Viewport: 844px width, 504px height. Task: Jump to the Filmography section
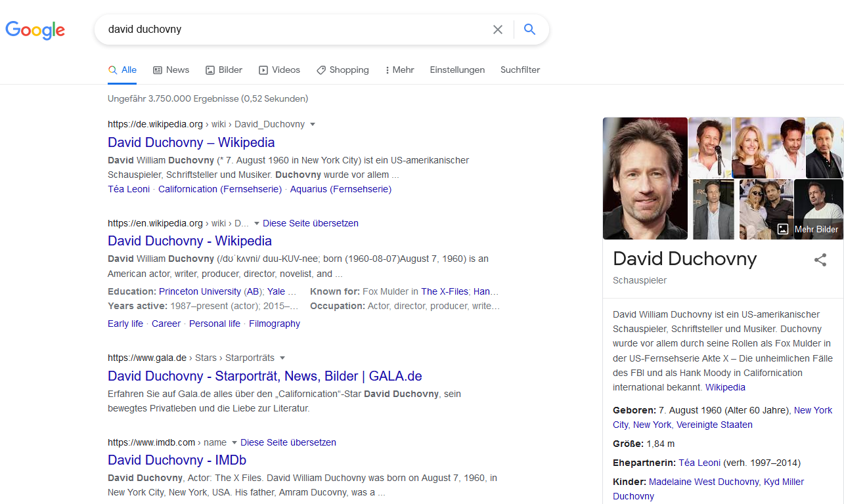[275, 324]
